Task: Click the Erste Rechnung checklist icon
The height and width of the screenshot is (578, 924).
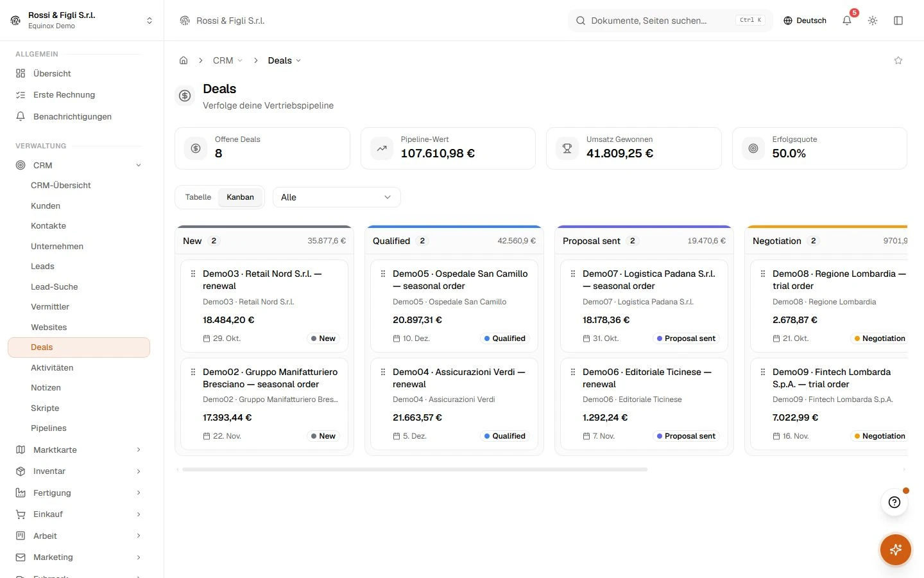Action: [21, 95]
